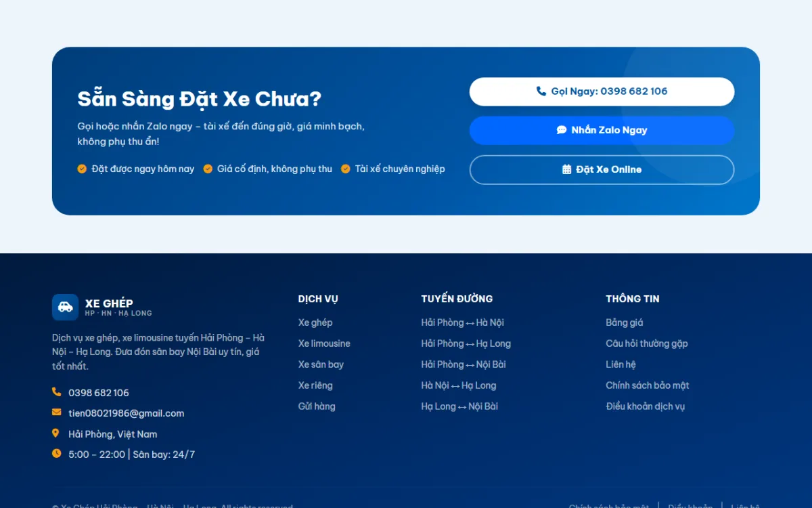Click the DỊCH VỤ column heading
Screen dimensions: 812x508
point(318,299)
